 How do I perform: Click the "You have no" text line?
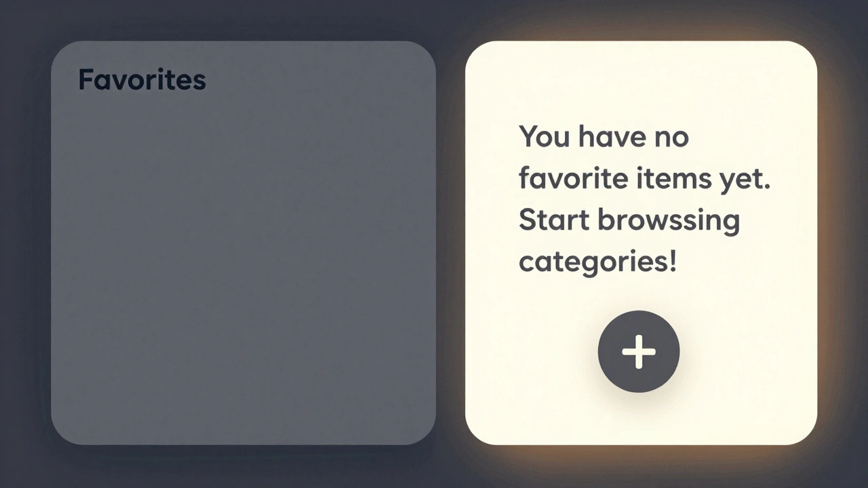[x=604, y=138]
